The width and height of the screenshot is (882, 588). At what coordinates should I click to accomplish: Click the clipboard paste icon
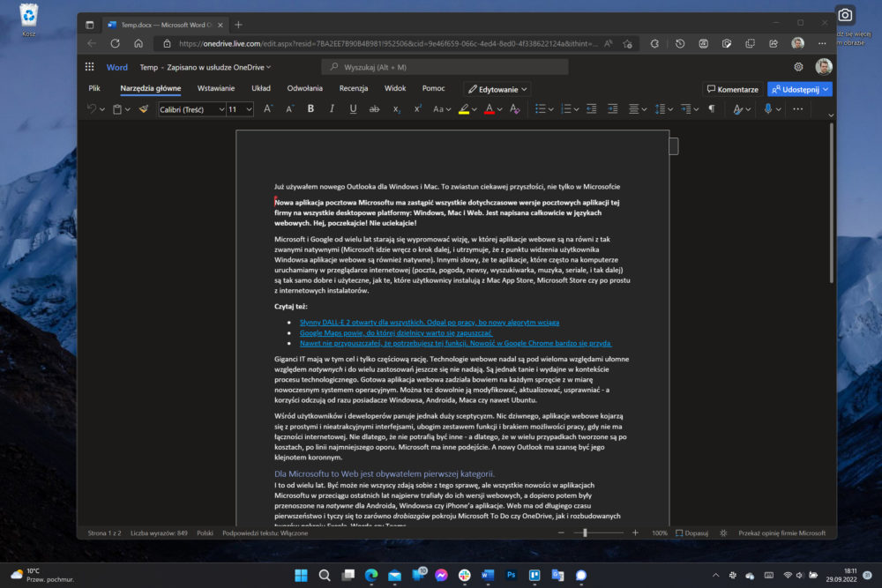click(117, 109)
